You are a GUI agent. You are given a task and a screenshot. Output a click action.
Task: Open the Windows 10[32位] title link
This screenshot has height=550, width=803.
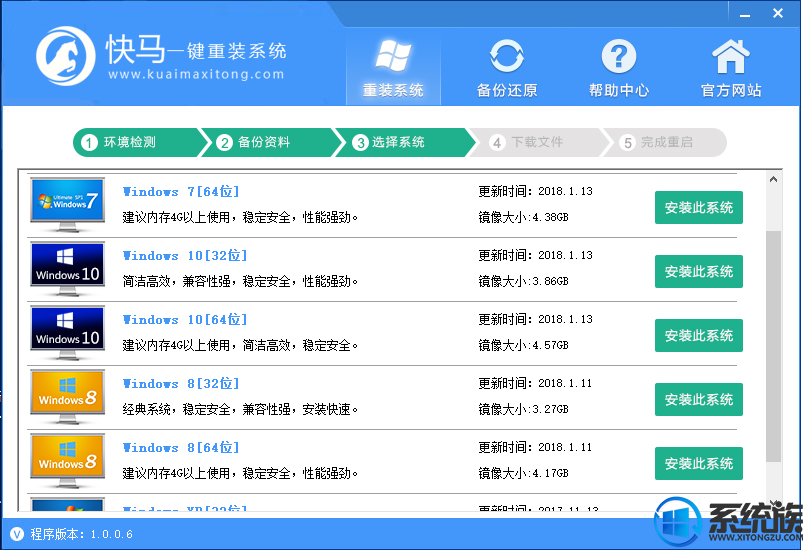[185, 256]
